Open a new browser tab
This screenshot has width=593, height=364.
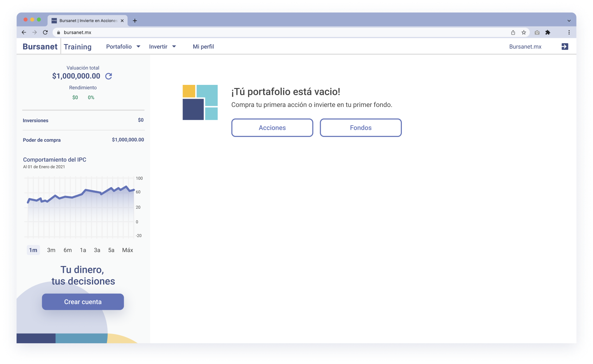tap(135, 21)
